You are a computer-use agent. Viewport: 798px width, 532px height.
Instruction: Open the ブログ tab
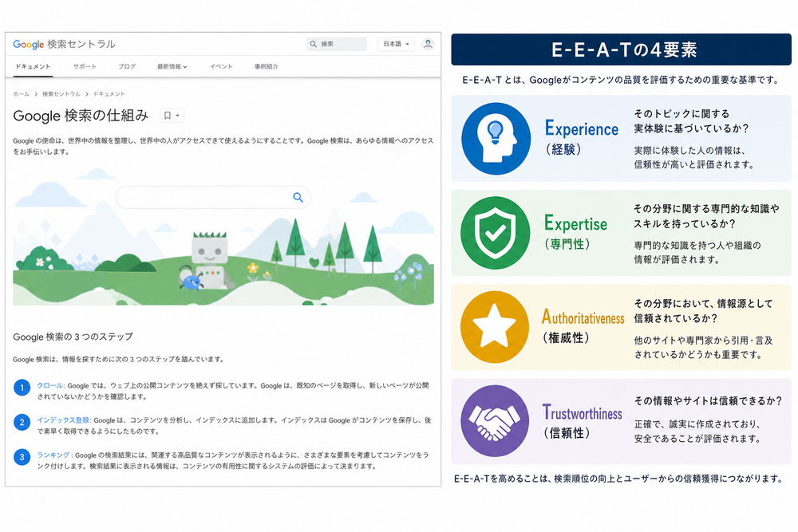(127, 67)
